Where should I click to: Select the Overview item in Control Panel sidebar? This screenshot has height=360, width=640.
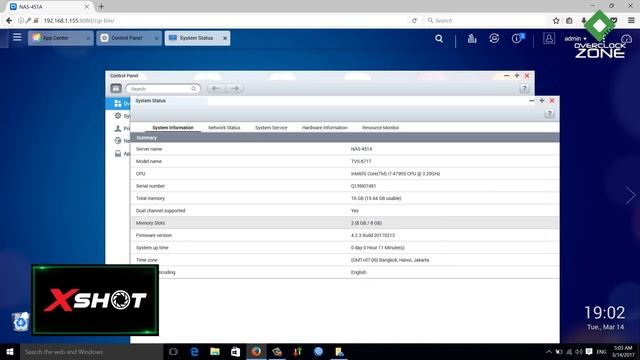point(118,103)
